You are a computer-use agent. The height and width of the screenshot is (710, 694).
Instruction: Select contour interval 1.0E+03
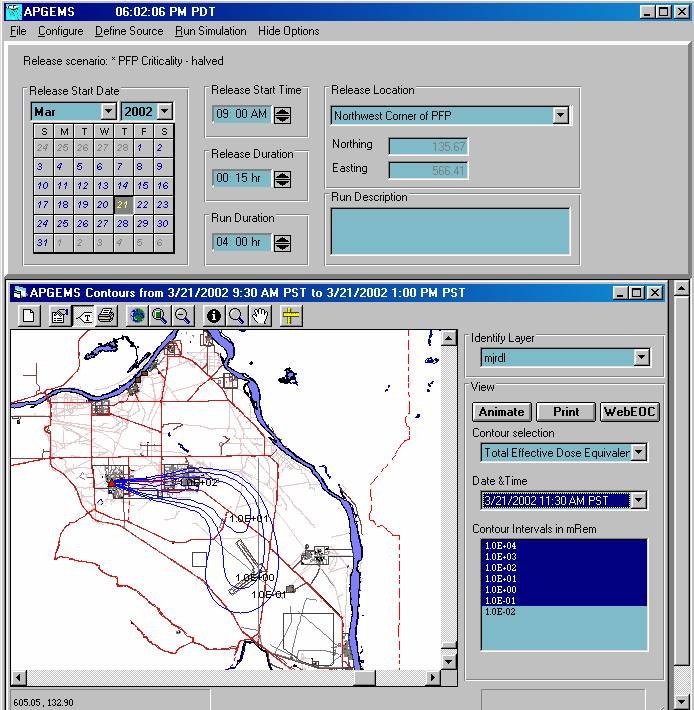[564, 556]
